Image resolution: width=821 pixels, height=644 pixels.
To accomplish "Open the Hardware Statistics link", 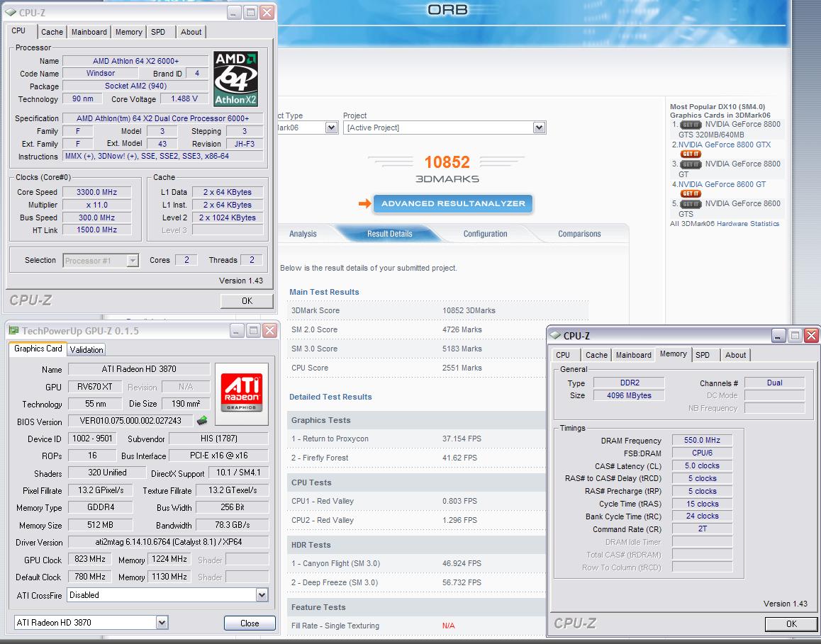I will coord(748,224).
